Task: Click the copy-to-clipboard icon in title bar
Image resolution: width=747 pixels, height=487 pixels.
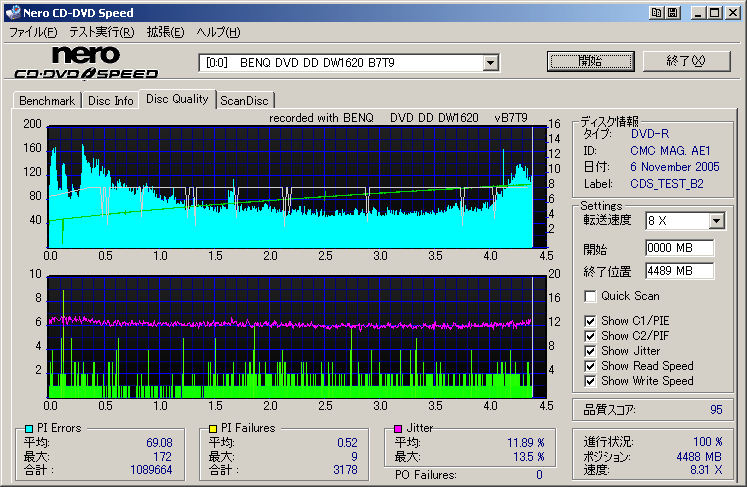Action: 656,13
